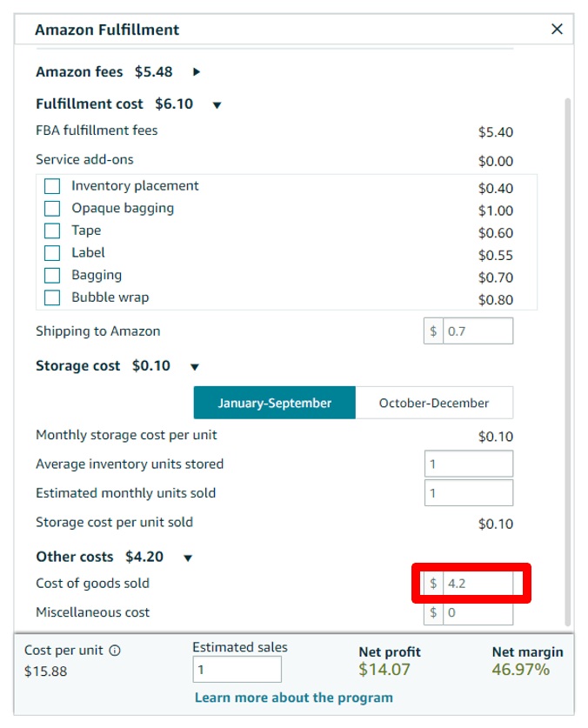Collapse the Storage cost section
The image size is (588, 728).
pos(195,367)
